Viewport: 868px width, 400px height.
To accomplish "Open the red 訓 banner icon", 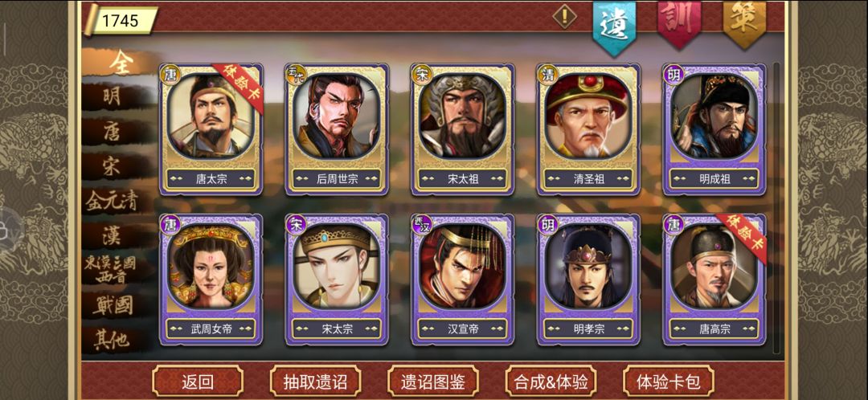I will [678, 23].
